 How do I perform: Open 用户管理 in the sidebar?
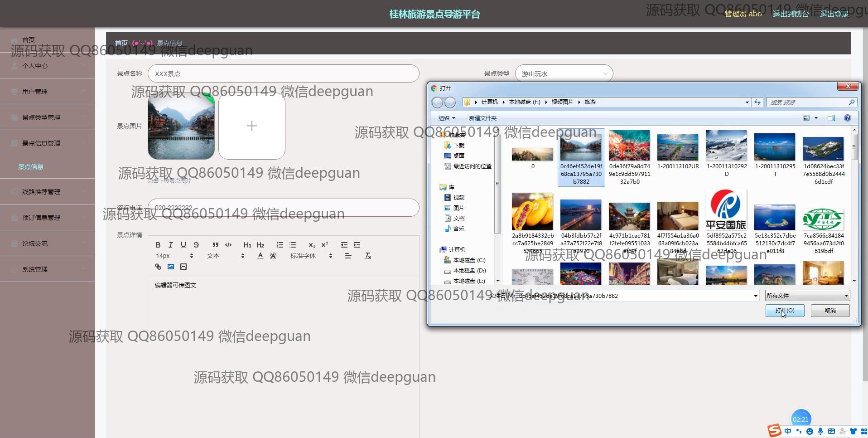point(35,92)
